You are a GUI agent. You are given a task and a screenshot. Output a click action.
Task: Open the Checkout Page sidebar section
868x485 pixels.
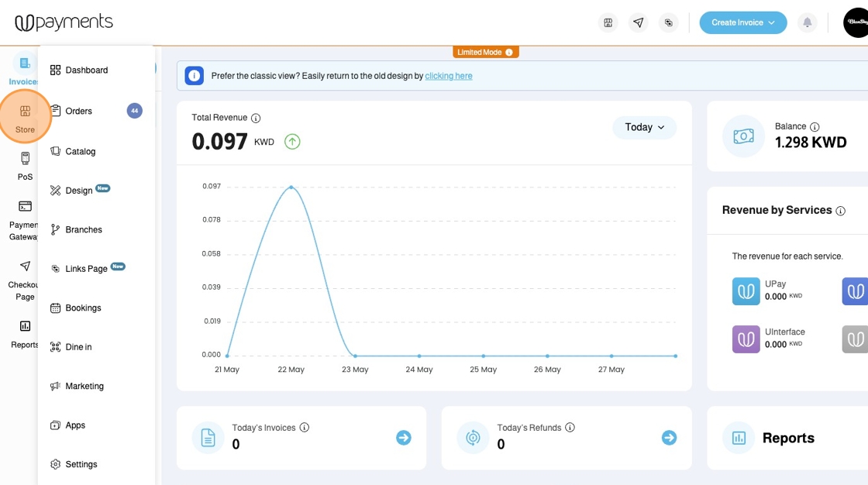point(24,280)
